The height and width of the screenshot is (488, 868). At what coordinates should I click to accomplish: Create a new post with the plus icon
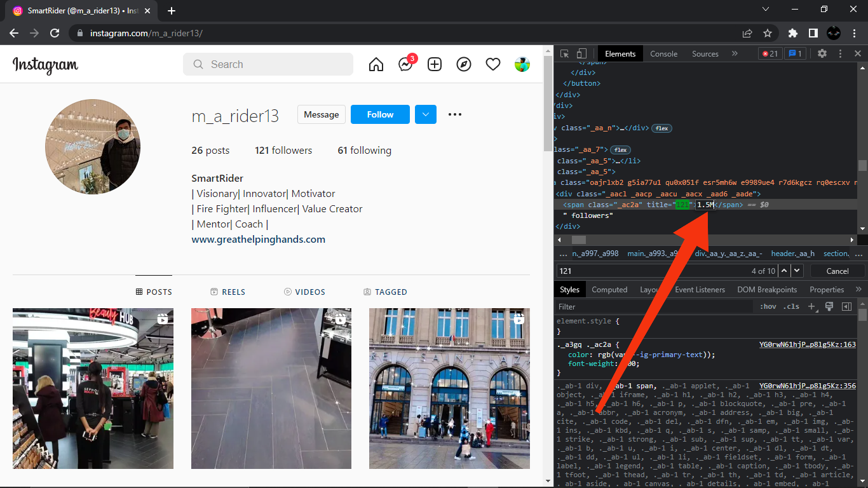435,64
